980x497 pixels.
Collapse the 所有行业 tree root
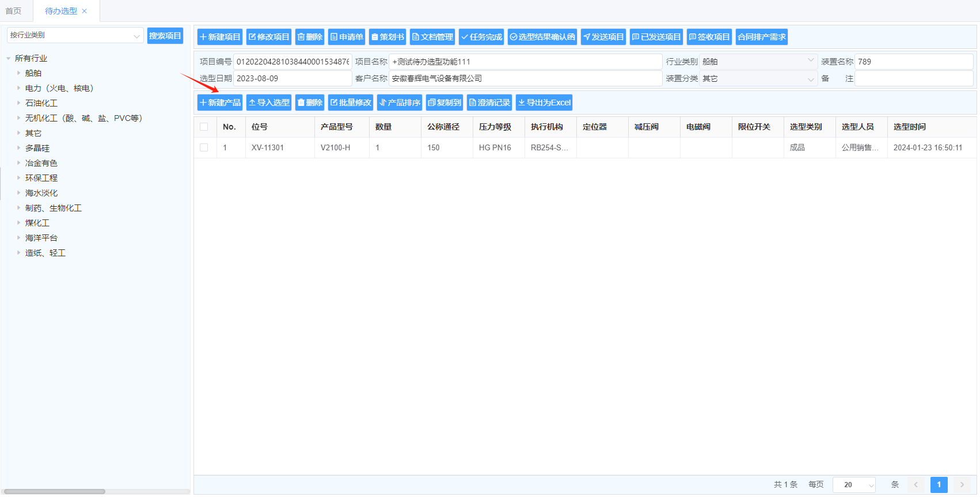9,58
